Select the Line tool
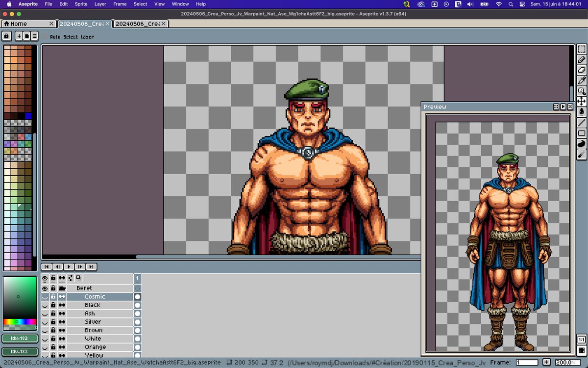 (x=582, y=122)
